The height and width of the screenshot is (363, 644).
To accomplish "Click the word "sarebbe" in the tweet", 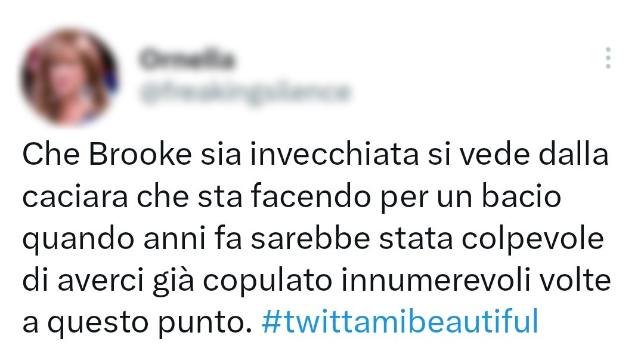I will click(x=311, y=239).
